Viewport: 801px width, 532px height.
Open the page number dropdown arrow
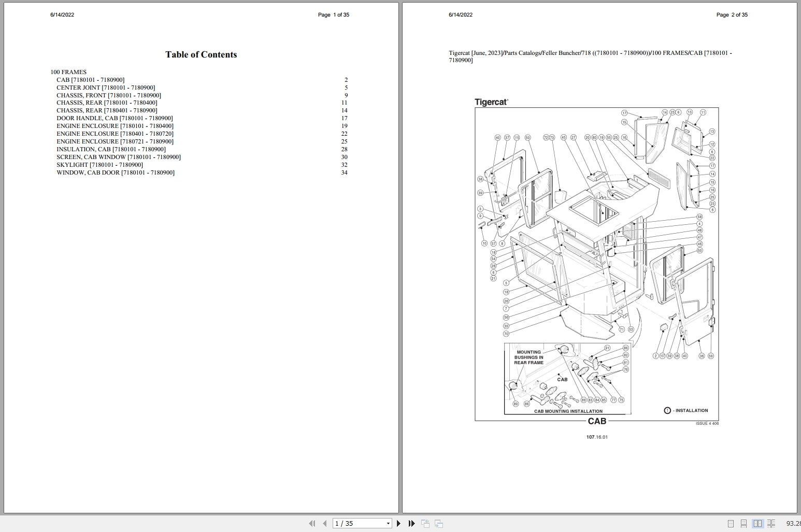click(389, 524)
